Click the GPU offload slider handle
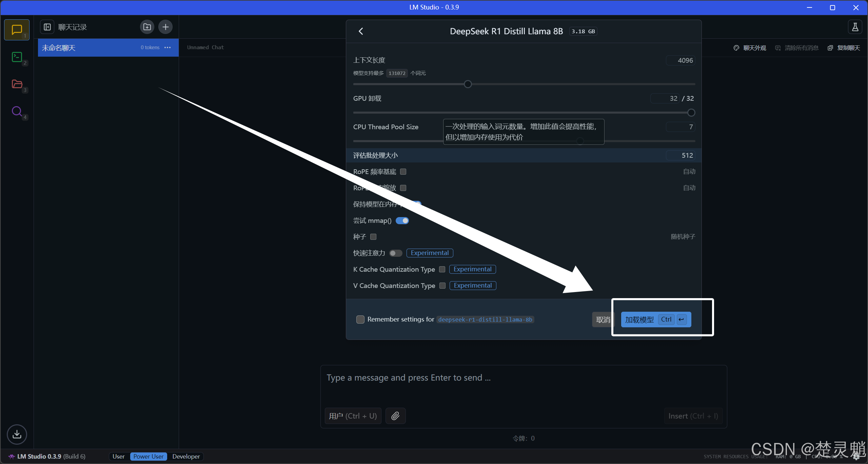The height and width of the screenshot is (464, 868). 691,113
